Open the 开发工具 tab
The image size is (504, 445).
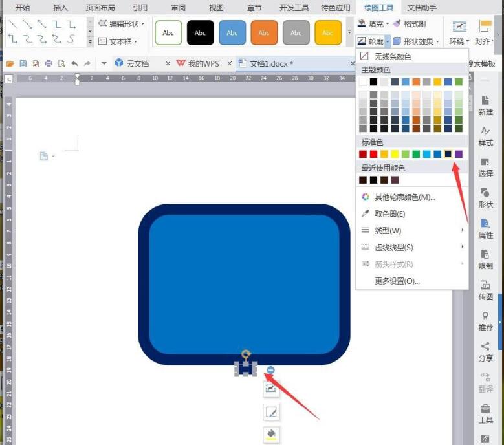pyautogui.click(x=294, y=7)
